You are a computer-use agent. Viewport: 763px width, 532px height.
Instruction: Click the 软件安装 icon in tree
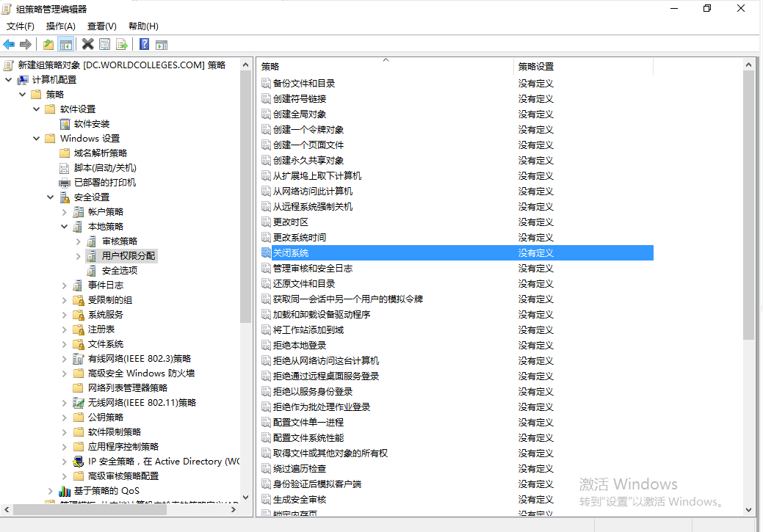click(x=65, y=124)
